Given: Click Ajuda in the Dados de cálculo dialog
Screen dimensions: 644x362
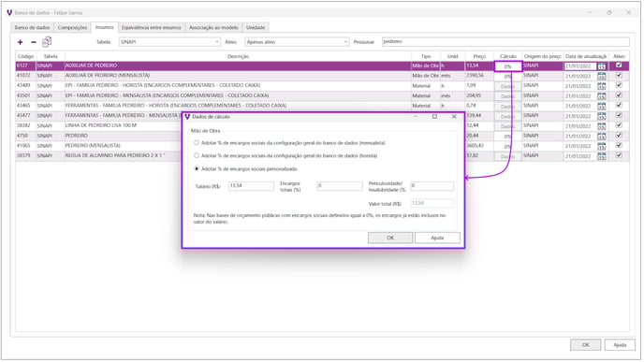Looking at the screenshot, I should (437, 238).
